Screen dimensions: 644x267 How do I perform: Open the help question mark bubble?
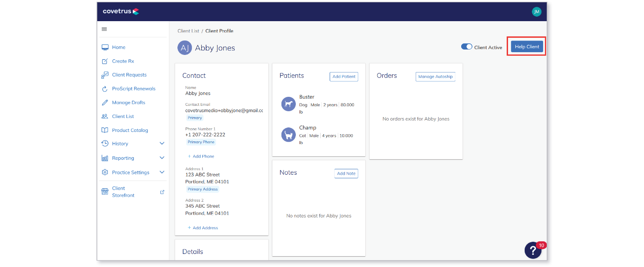click(x=533, y=250)
